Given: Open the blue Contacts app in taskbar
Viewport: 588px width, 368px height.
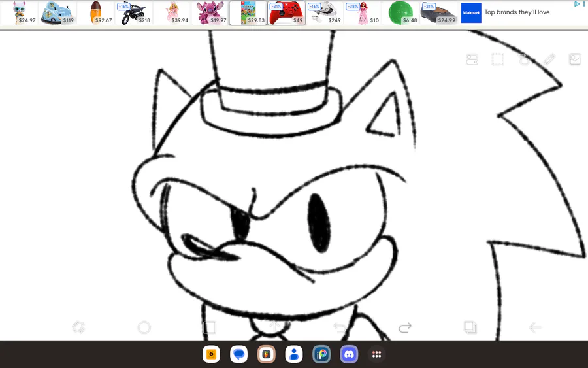Looking at the screenshot, I should tap(294, 354).
